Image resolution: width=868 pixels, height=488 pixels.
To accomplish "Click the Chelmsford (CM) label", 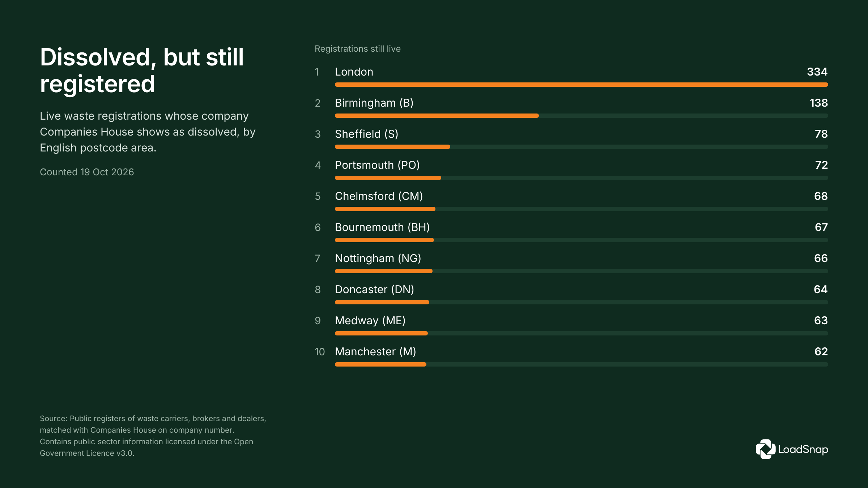I will 379,196.
